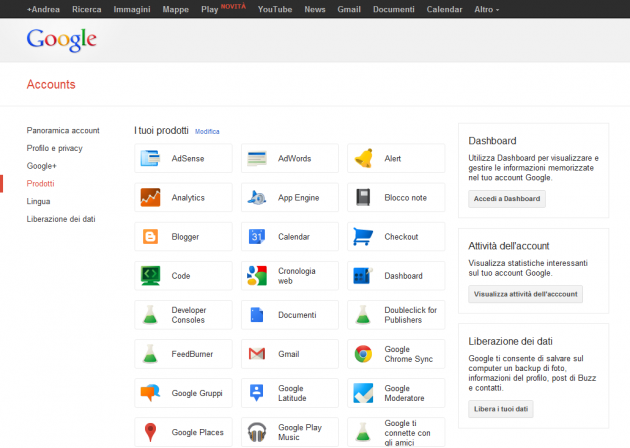Image resolution: width=630 pixels, height=448 pixels.
Task: Click the Modifica link
Action: coord(207,131)
